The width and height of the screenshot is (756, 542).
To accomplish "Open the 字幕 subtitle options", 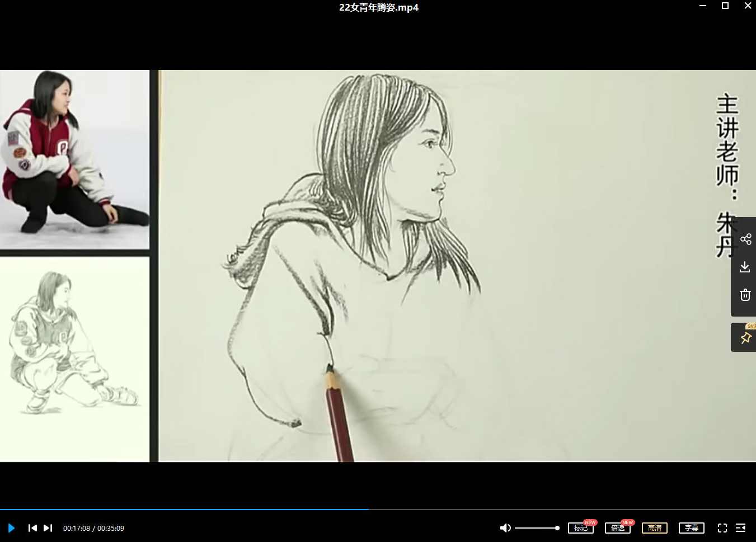I will (x=691, y=528).
